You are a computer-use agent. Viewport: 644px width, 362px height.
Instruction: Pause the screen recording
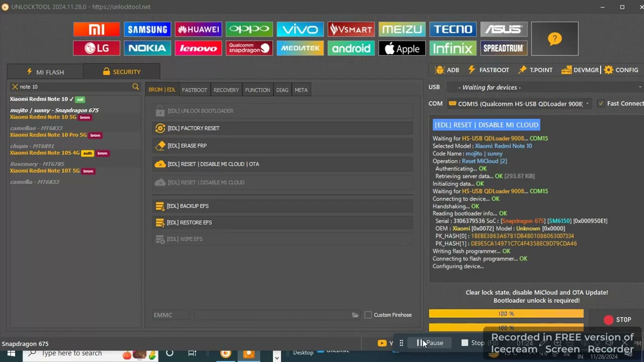point(430,343)
